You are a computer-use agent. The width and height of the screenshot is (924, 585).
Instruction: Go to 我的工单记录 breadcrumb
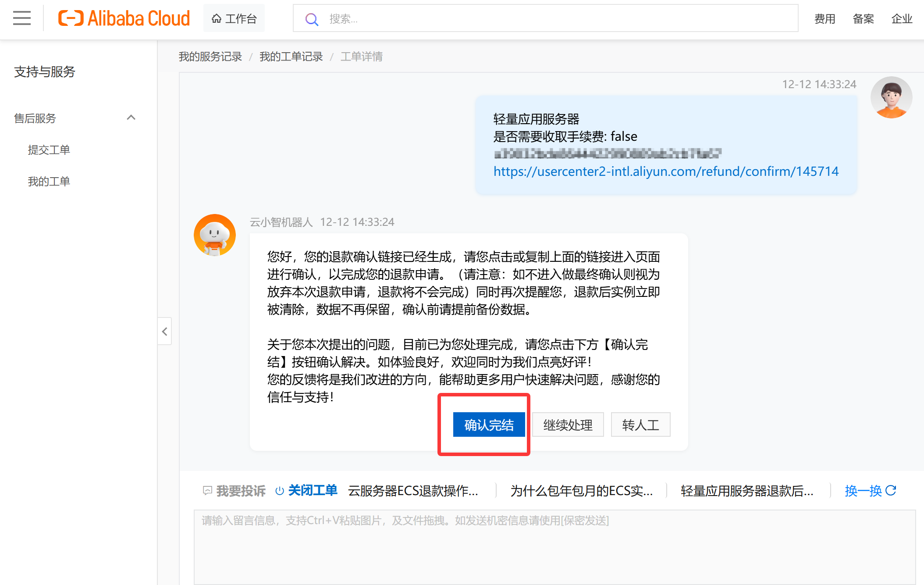(x=291, y=57)
